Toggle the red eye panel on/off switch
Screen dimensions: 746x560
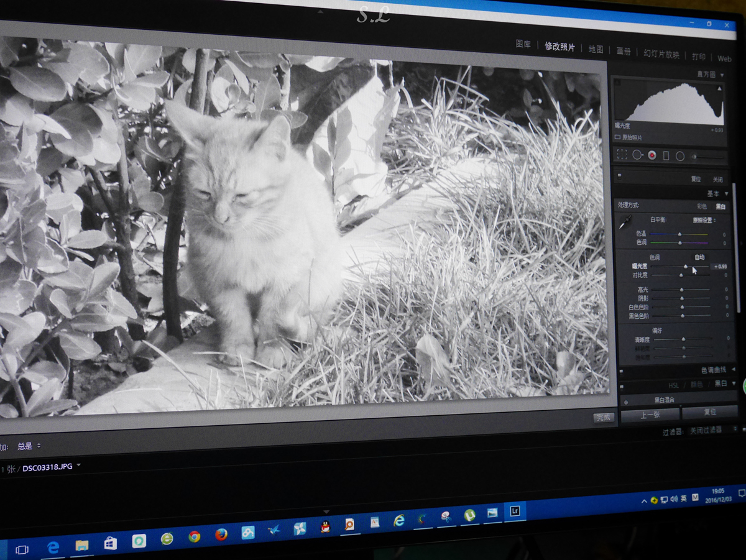pyautogui.click(x=620, y=176)
